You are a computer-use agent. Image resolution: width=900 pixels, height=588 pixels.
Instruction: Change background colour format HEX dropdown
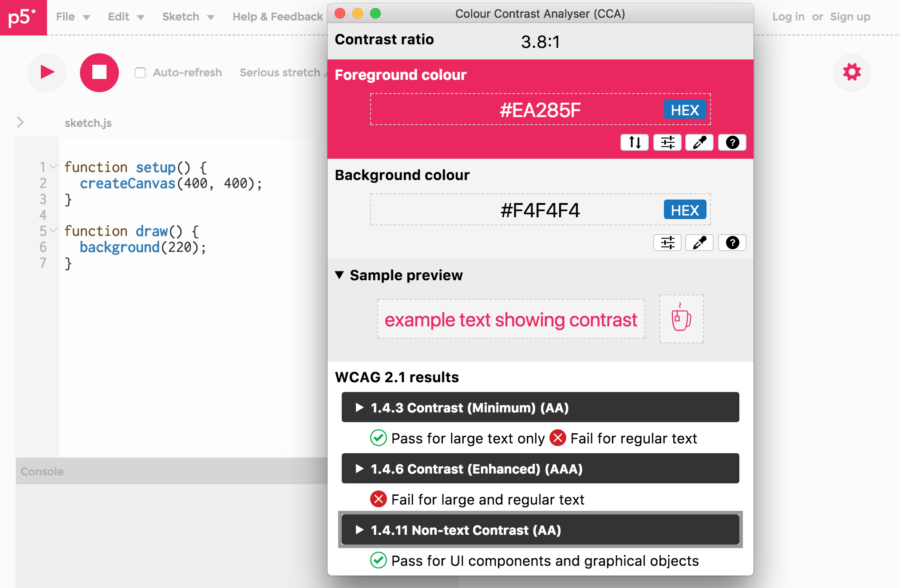[685, 210]
